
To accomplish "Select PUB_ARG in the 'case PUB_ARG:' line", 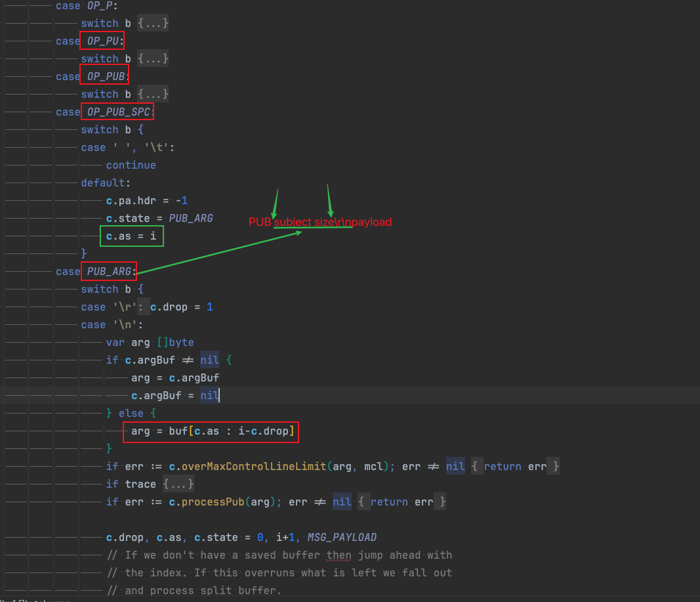I will (110, 272).
